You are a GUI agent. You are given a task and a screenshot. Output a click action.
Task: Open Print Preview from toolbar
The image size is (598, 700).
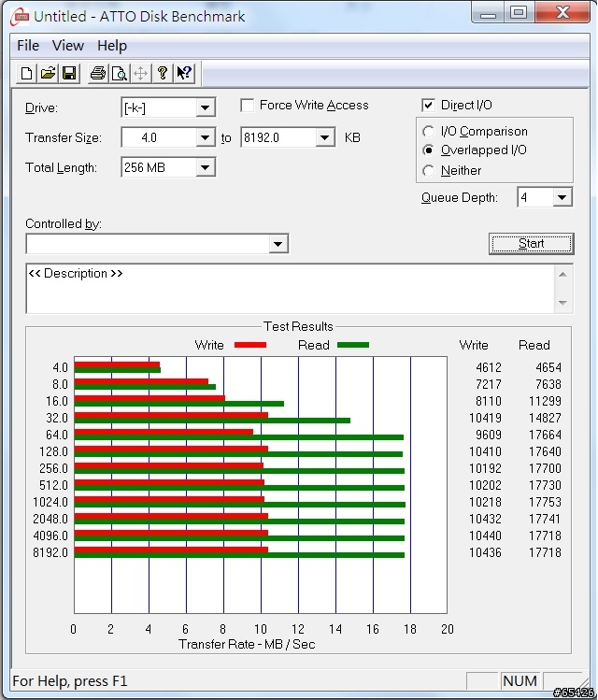pyautogui.click(x=120, y=73)
